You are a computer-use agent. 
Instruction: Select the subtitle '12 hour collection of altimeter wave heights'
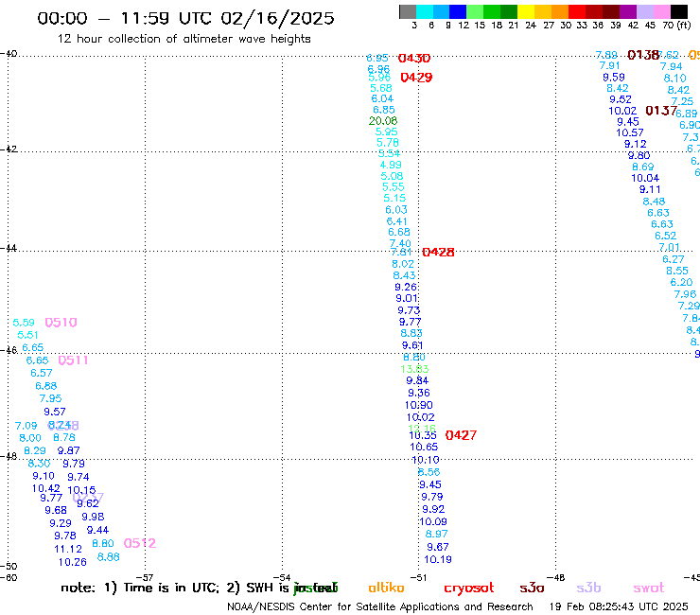click(x=184, y=39)
